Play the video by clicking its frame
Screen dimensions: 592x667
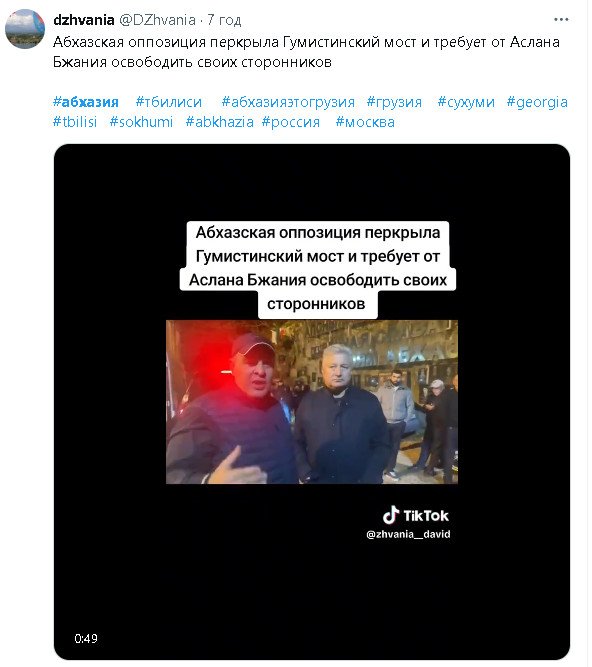pyautogui.click(x=312, y=402)
